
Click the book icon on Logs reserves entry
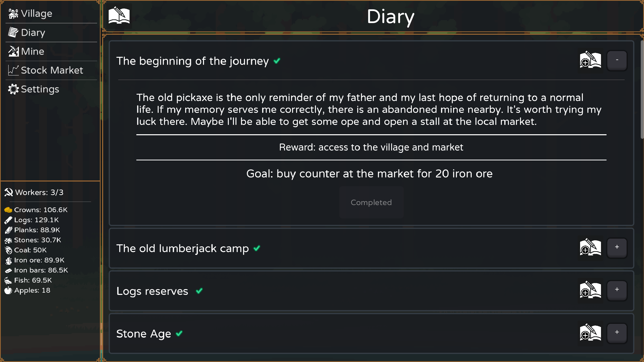[590, 290]
